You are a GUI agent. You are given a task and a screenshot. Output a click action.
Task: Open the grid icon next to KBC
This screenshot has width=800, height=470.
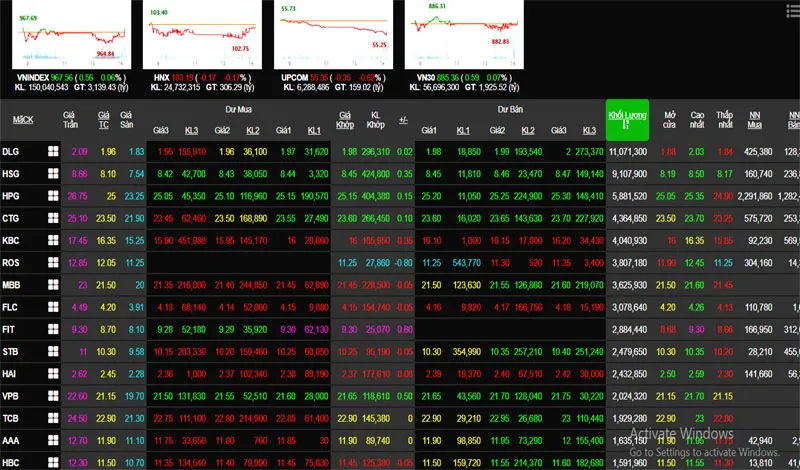point(53,240)
